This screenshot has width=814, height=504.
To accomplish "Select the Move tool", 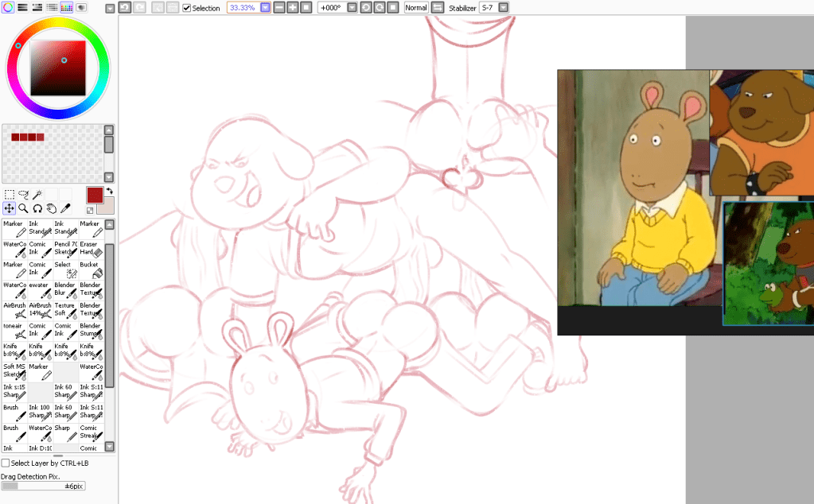I will [x=10, y=208].
